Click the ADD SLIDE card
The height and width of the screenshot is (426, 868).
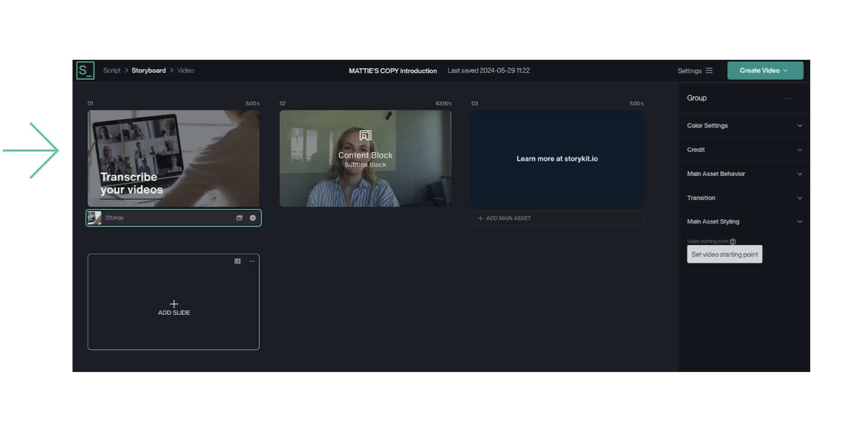click(x=173, y=302)
